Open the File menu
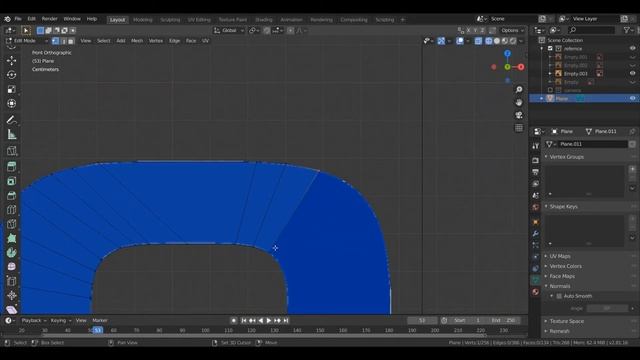This screenshot has height=360, width=640. (x=18, y=19)
